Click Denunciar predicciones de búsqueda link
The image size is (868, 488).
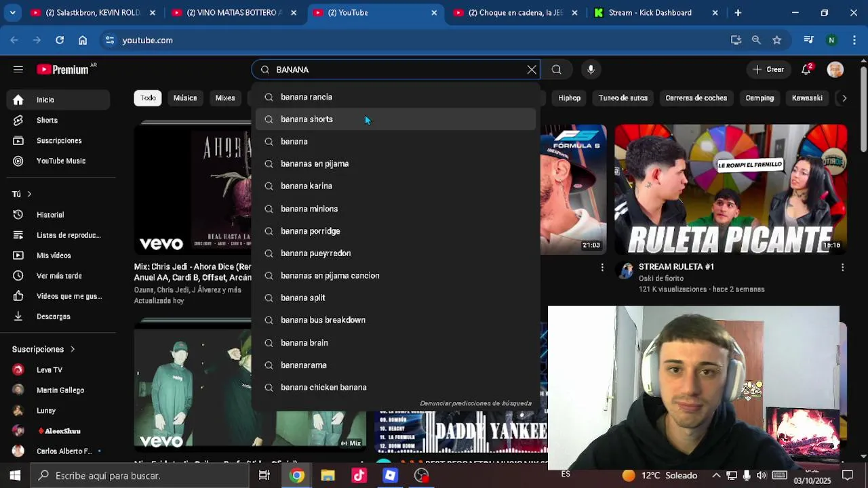[x=475, y=403]
